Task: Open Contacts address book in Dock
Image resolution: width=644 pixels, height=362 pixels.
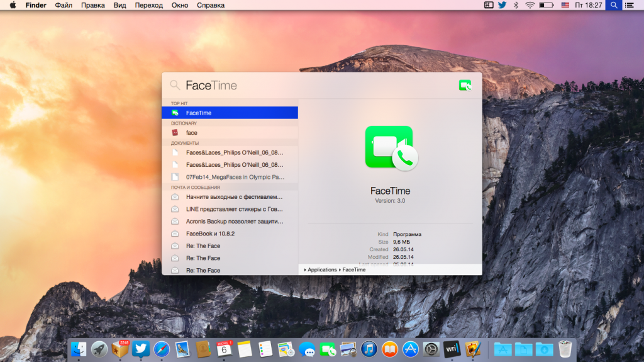Action: 203,349
